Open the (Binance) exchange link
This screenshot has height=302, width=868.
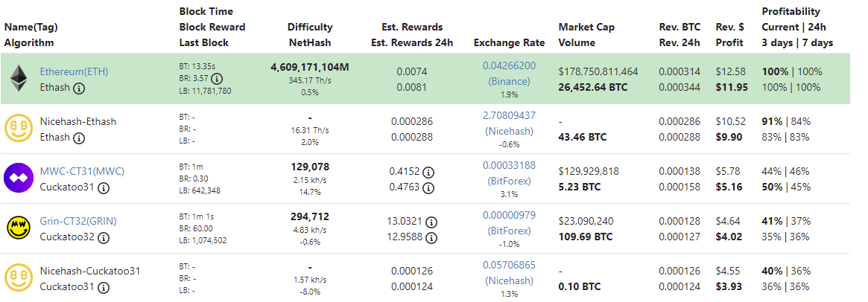[x=510, y=81]
